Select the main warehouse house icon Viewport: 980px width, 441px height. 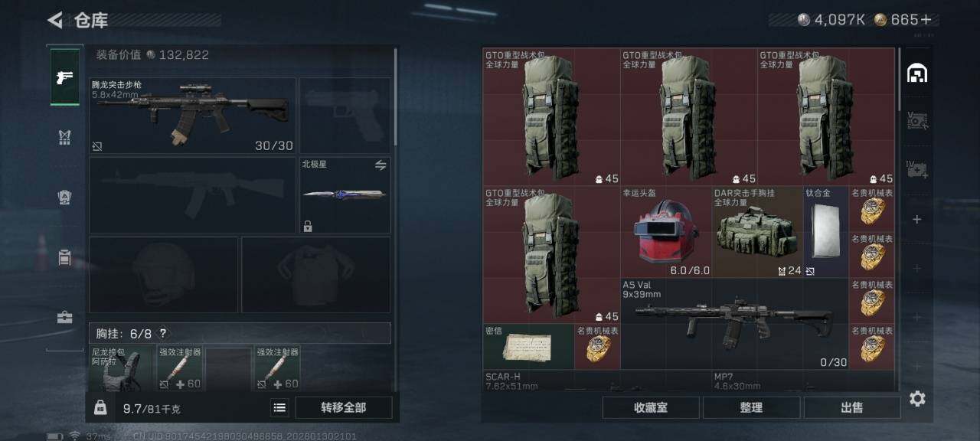[x=917, y=73]
